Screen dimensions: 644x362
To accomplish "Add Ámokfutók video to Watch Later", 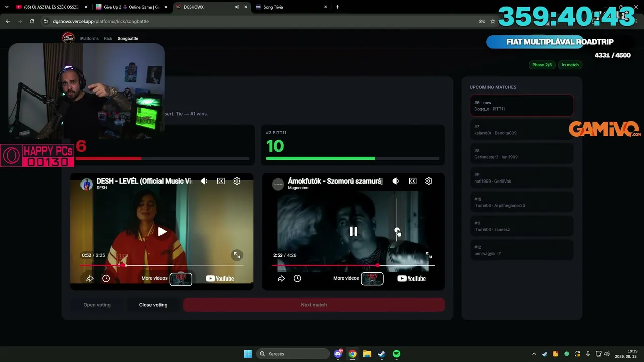I will tap(297, 278).
